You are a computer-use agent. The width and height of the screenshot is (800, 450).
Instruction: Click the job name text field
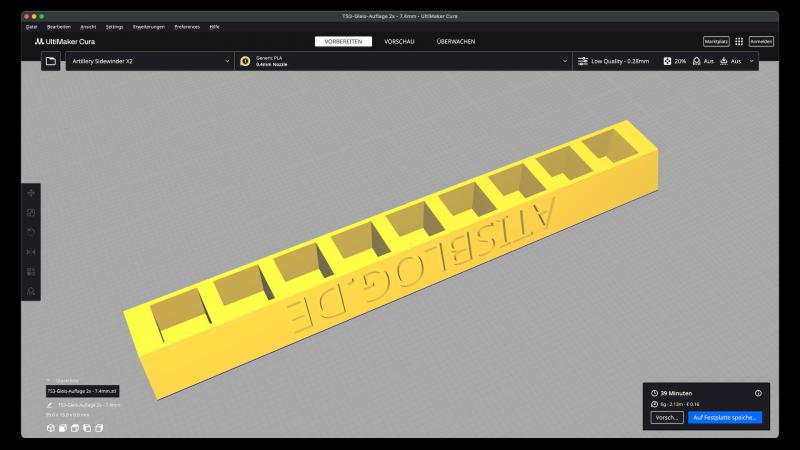(x=89, y=405)
